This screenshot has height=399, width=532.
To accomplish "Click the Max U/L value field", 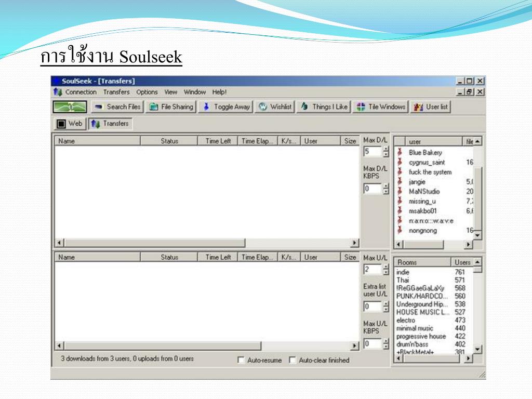I will [373, 270].
